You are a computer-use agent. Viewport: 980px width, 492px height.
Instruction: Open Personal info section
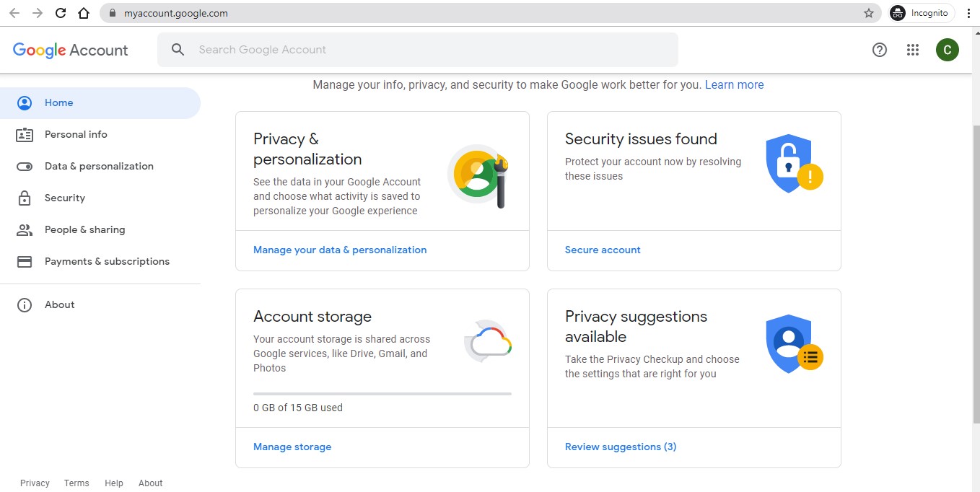point(76,135)
